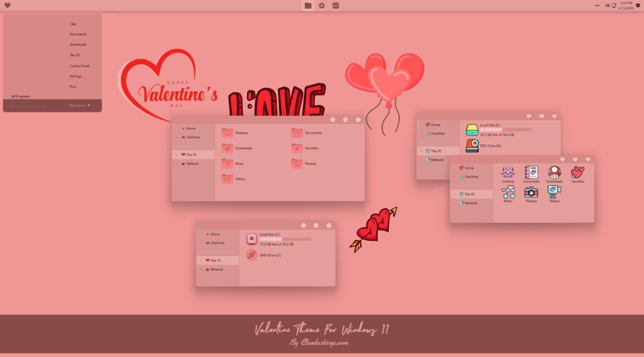
Task: Select the smiling Local Disk (C:) drive icon
Action: [x=472, y=128]
